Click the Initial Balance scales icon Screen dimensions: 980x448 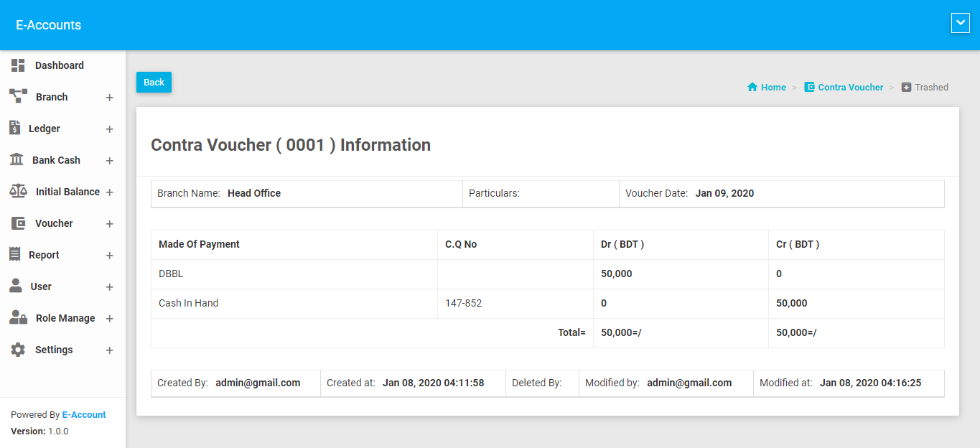(x=18, y=191)
